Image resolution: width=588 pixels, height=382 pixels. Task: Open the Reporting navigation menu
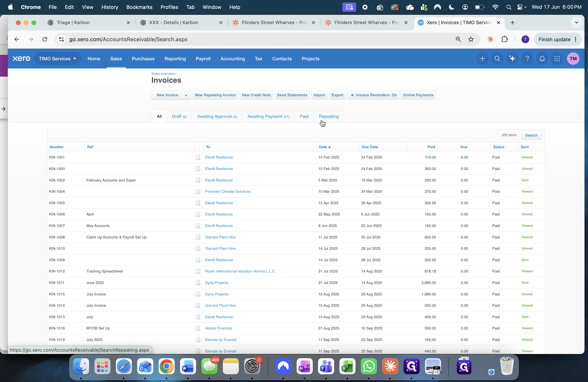tap(175, 59)
